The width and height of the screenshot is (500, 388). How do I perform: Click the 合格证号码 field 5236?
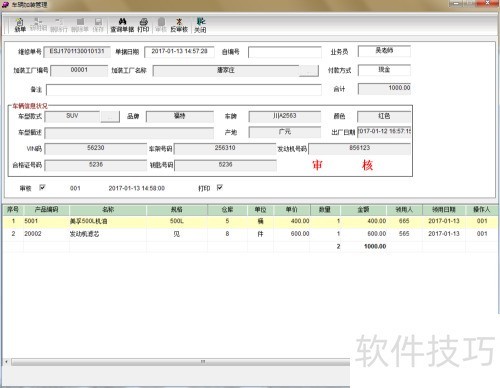tap(96, 165)
